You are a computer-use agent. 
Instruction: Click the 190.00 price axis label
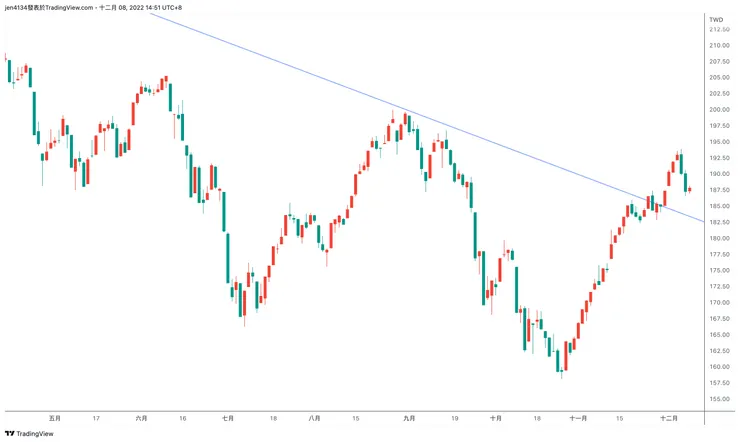[719, 174]
